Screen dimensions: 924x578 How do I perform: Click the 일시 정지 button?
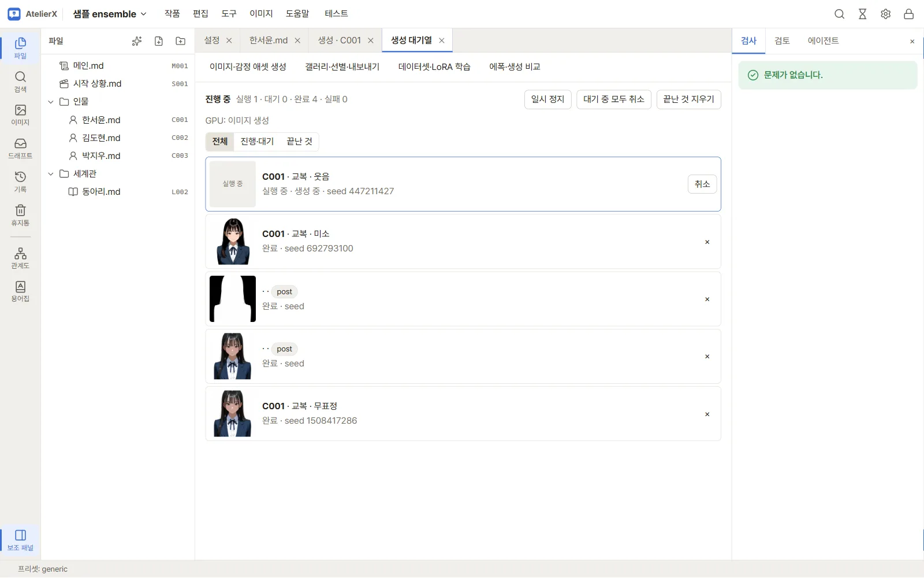click(548, 99)
